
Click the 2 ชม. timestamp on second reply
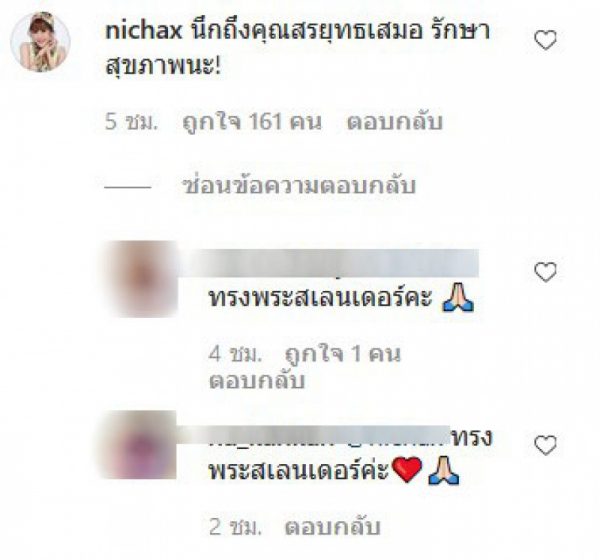point(235,527)
